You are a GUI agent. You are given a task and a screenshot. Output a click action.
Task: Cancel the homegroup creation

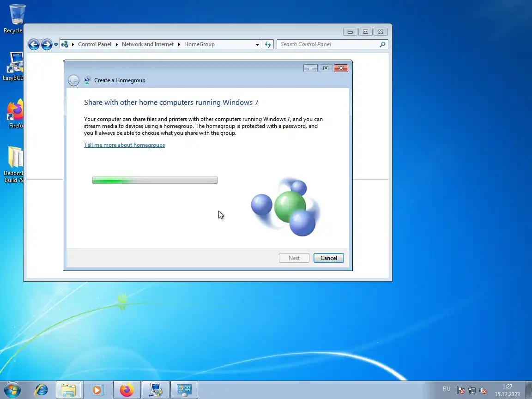point(328,258)
